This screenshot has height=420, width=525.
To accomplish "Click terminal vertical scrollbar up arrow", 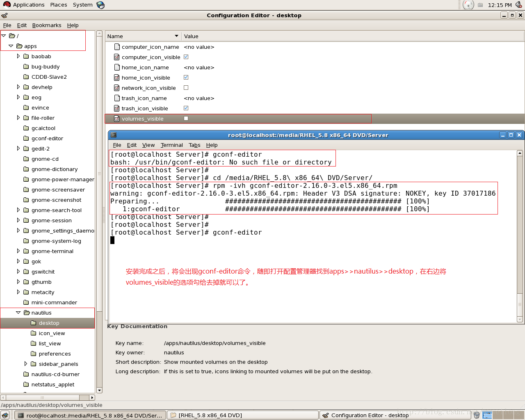I will (520, 153).
